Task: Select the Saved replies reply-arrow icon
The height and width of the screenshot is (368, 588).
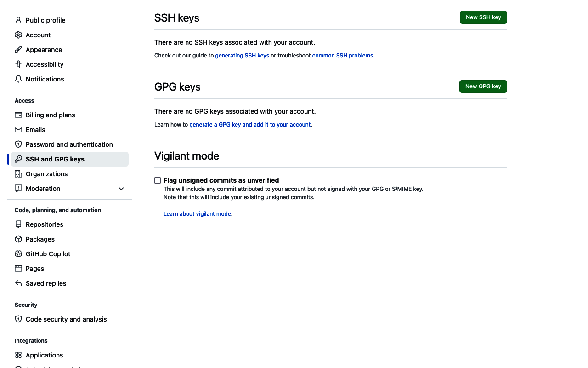Action: point(18,283)
